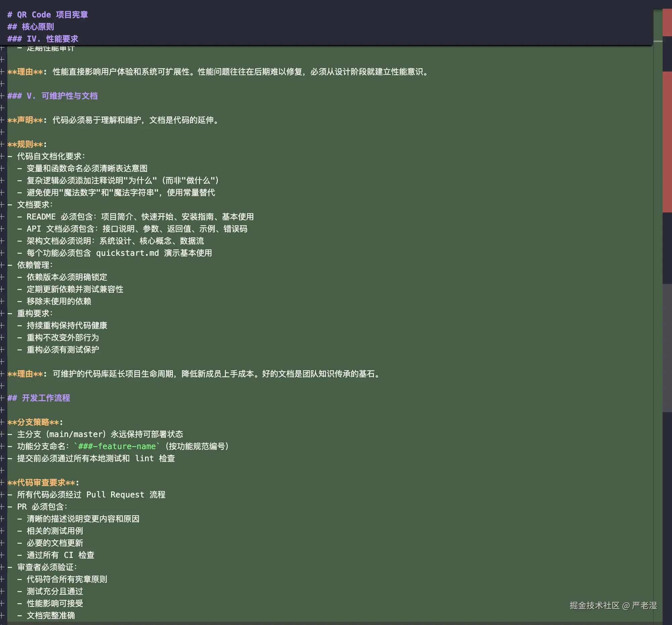Click the gutter plus next to '重构要求:'
The image size is (672, 625).
tap(2, 314)
